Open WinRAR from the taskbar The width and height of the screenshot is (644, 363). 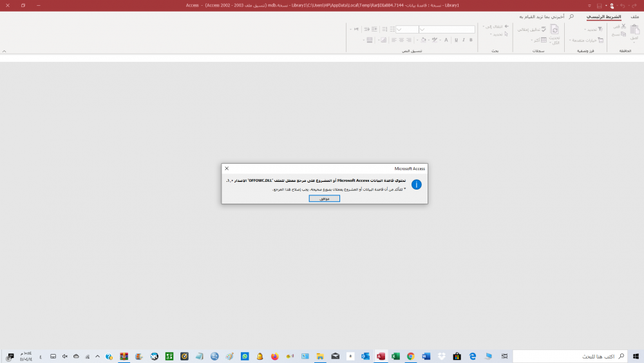point(124,357)
